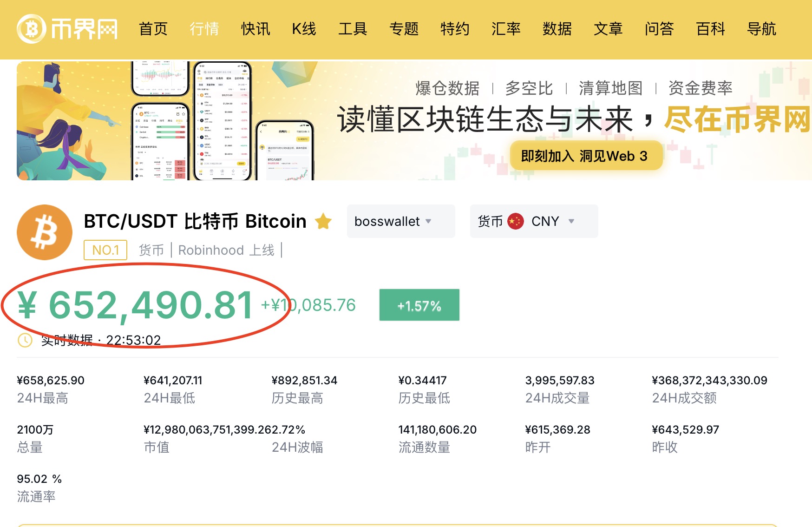The width and height of the screenshot is (812, 527).
Task: Open the 首页 home menu
Action: point(153,29)
